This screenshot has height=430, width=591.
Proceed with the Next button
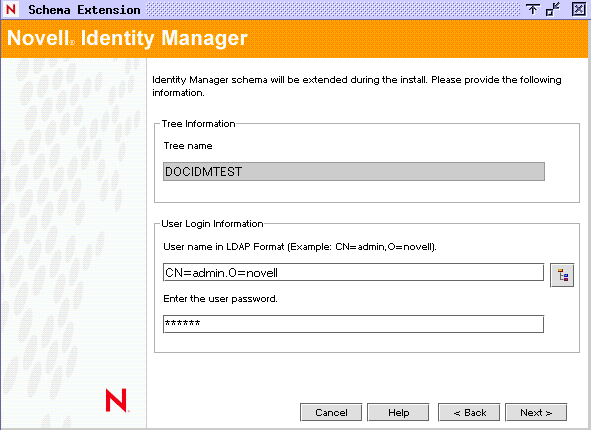click(x=536, y=412)
